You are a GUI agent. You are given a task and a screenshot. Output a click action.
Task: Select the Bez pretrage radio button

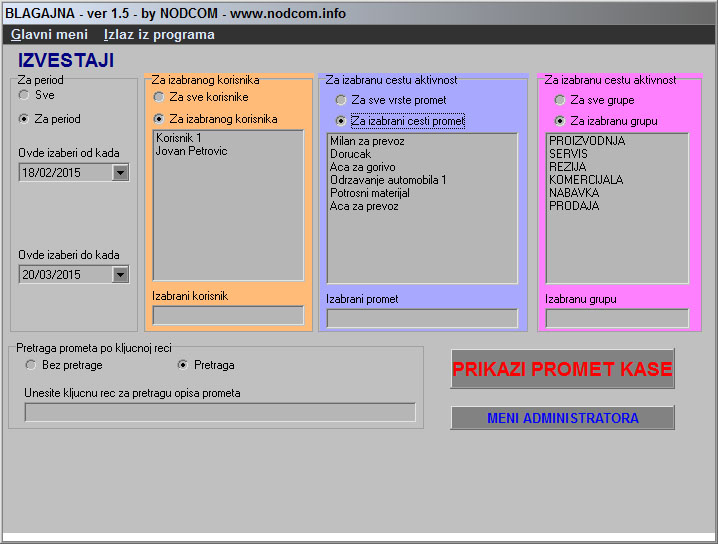pyautogui.click(x=31, y=365)
